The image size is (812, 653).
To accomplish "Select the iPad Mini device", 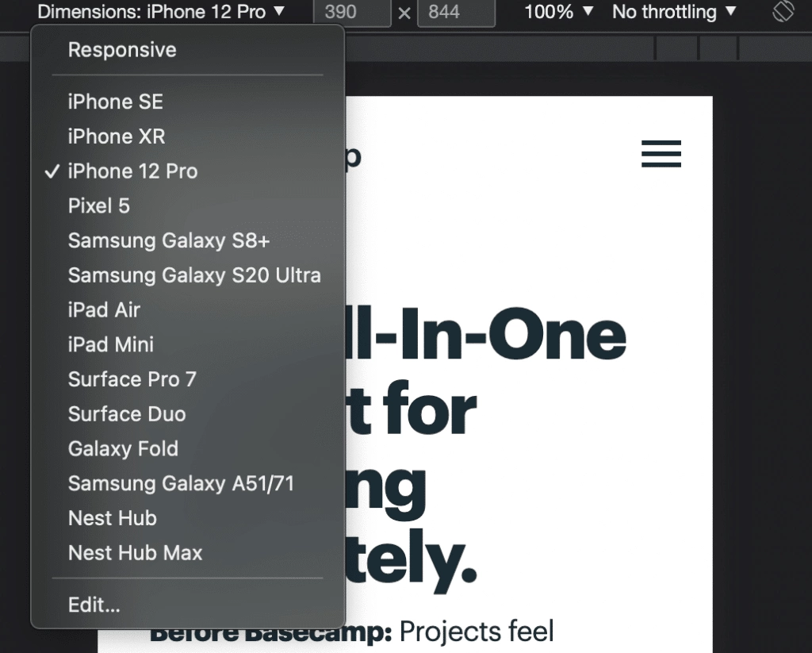I will (x=109, y=344).
